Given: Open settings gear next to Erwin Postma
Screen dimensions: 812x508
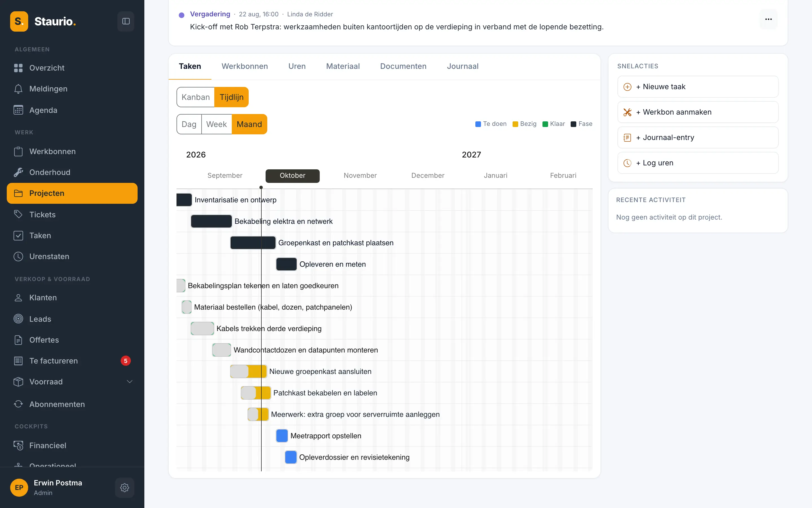Looking at the screenshot, I should pos(125,487).
